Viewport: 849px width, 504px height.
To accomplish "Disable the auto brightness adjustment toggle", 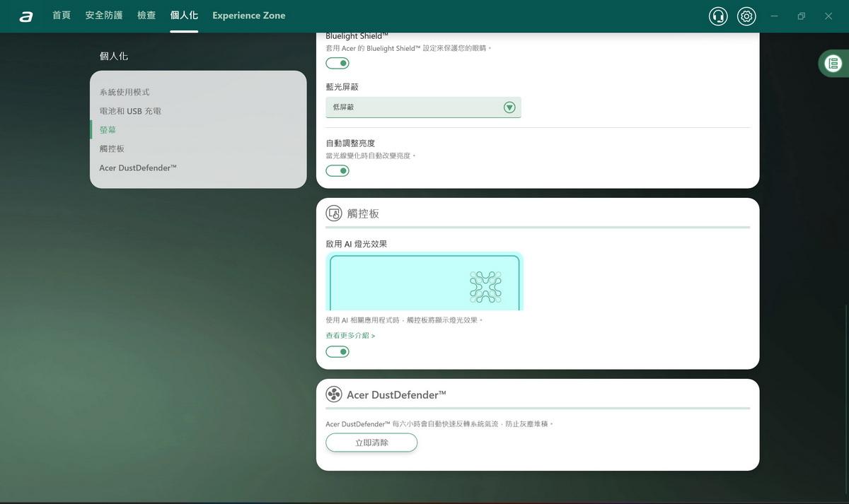I will (x=337, y=170).
